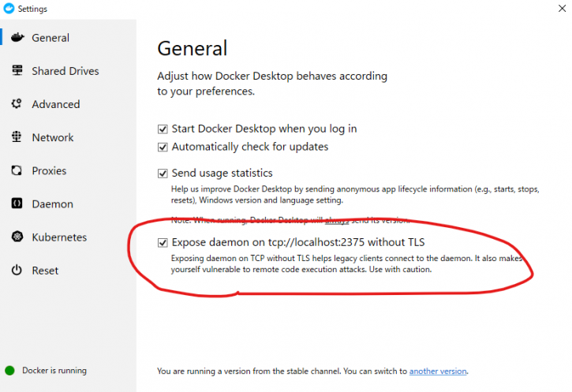Click the Advanced gear icon

pyautogui.click(x=17, y=104)
